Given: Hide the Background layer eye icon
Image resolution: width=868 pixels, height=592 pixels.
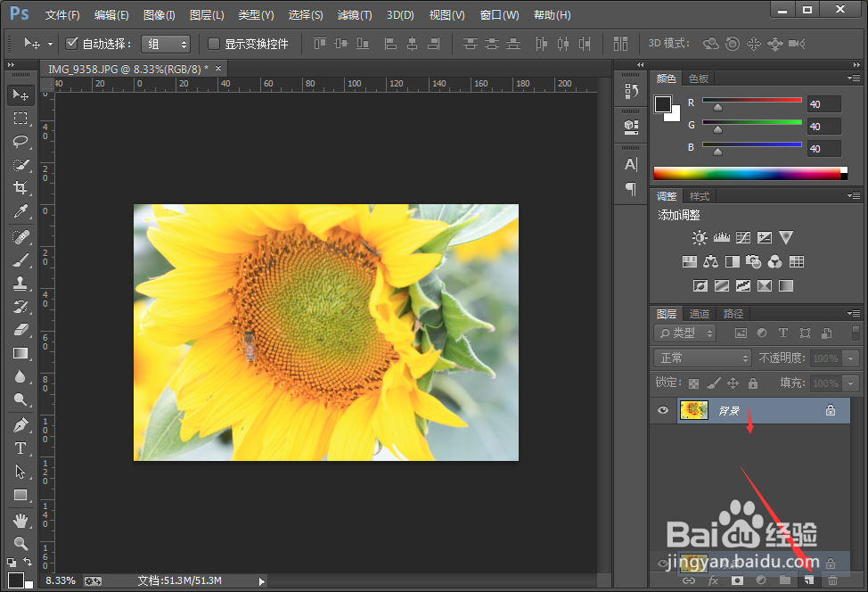Looking at the screenshot, I should click(x=663, y=410).
